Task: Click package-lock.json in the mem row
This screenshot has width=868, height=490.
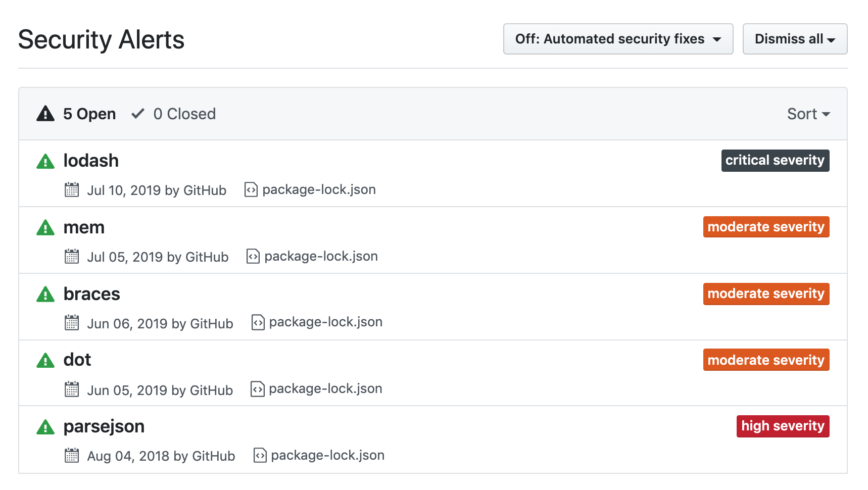Action: click(x=321, y=256)
